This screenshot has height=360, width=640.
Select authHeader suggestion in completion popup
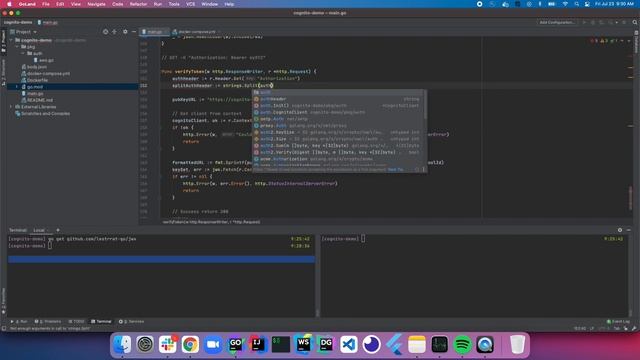click(339, 99)
